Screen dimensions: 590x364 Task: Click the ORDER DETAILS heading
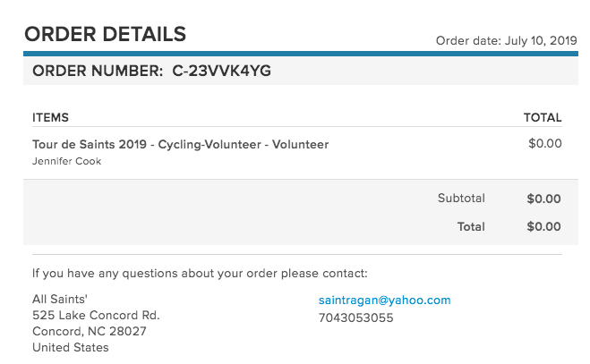[106, 34]
